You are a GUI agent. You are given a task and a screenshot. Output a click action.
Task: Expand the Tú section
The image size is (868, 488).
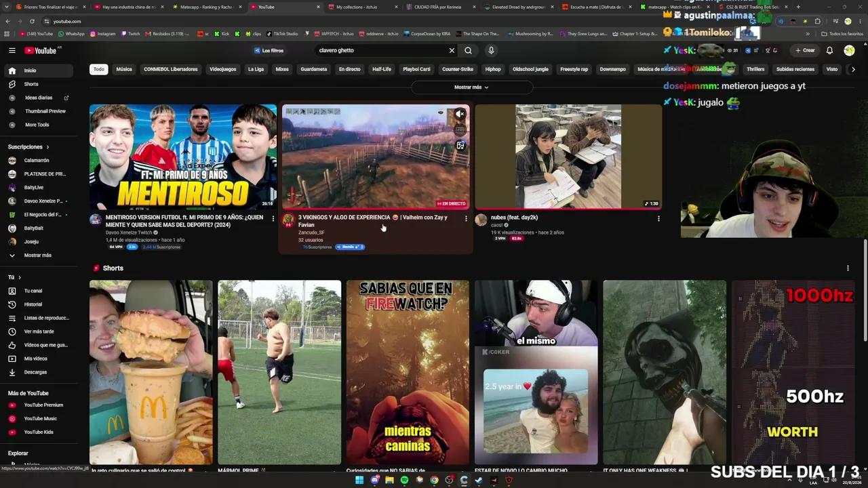(14, 277)
